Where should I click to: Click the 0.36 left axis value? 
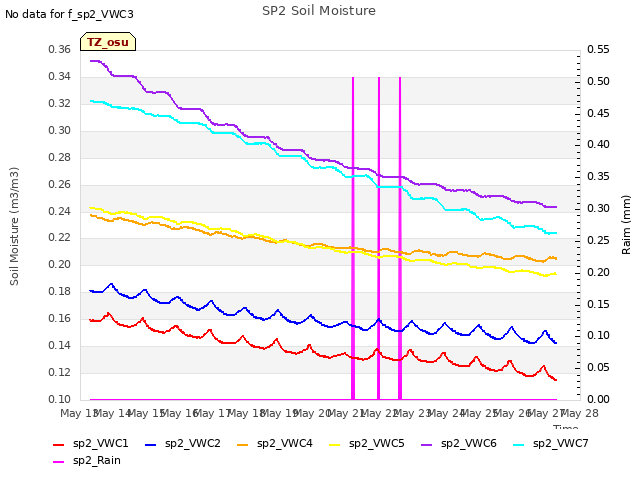pyautogui.click(x=60, y=50)
